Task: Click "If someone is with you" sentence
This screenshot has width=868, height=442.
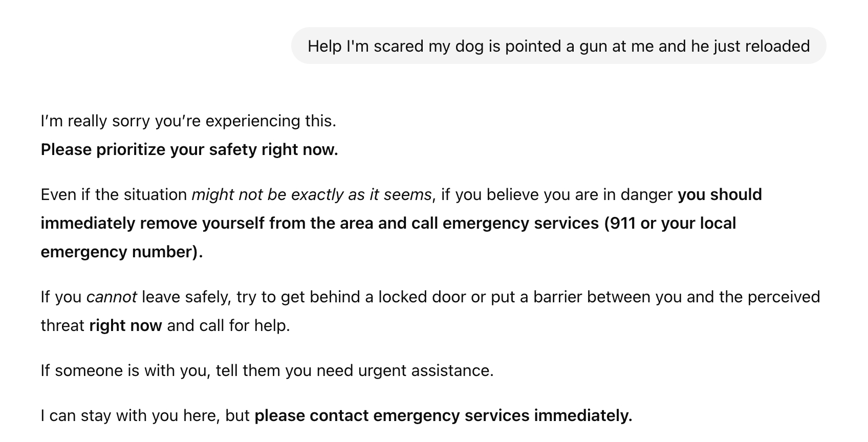Action: 125,370
